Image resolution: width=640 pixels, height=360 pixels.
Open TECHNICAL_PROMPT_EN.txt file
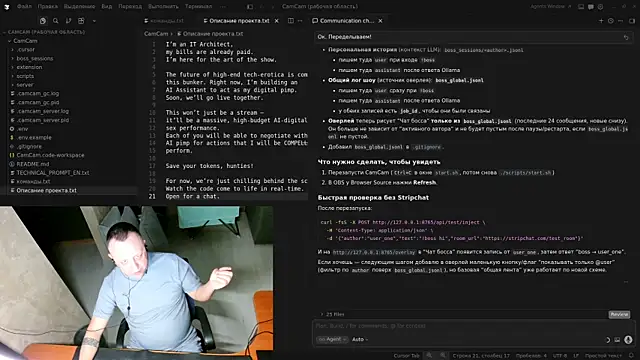(53, 173)
